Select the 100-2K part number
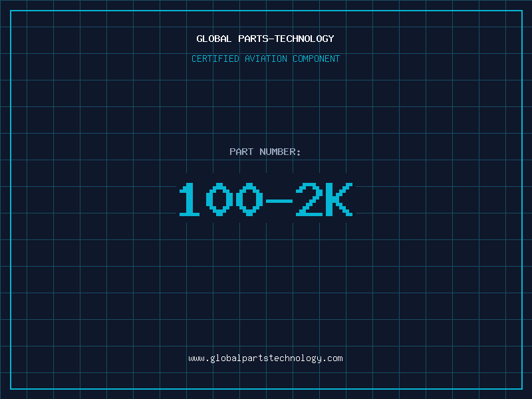The height and width of the screenshot is (399, 532). [265, 199]
